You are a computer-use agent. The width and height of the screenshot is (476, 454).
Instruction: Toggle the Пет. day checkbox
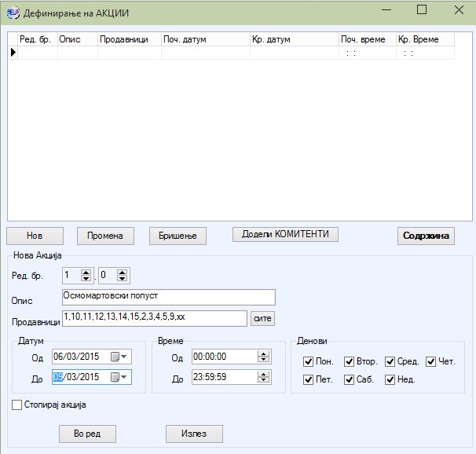308,379
